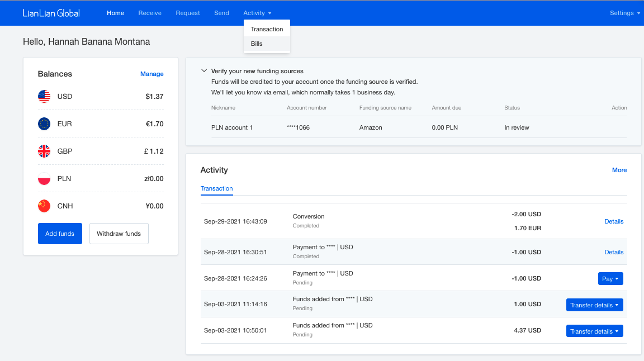The image size is (644, 361).
Task: Open the Activity dropdown menu
Action: click(257, 13)
